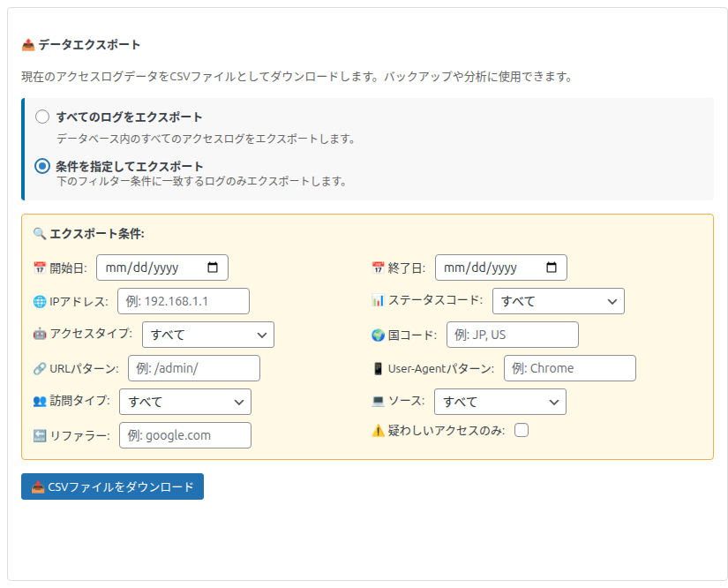Focus the リファラー input field

185,435
